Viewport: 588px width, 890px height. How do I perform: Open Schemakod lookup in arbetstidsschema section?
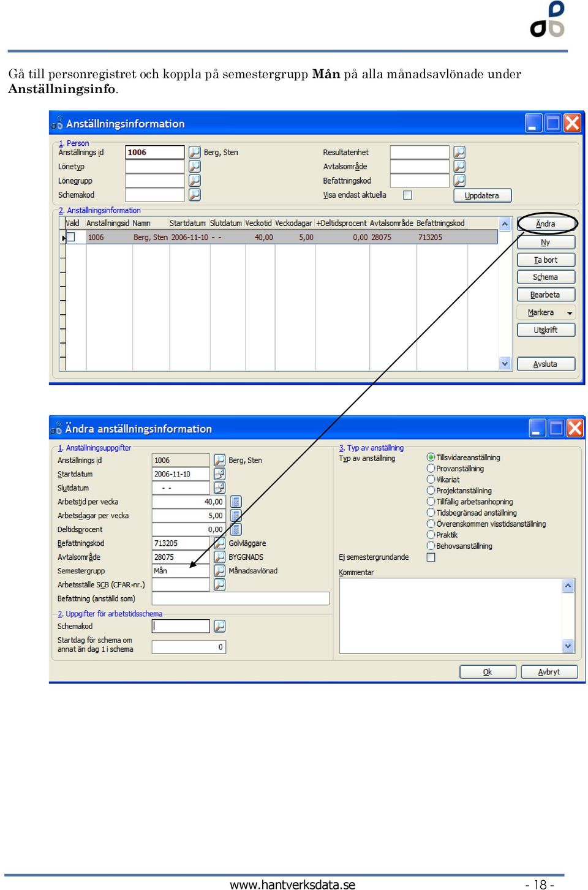tap(219, 626)
